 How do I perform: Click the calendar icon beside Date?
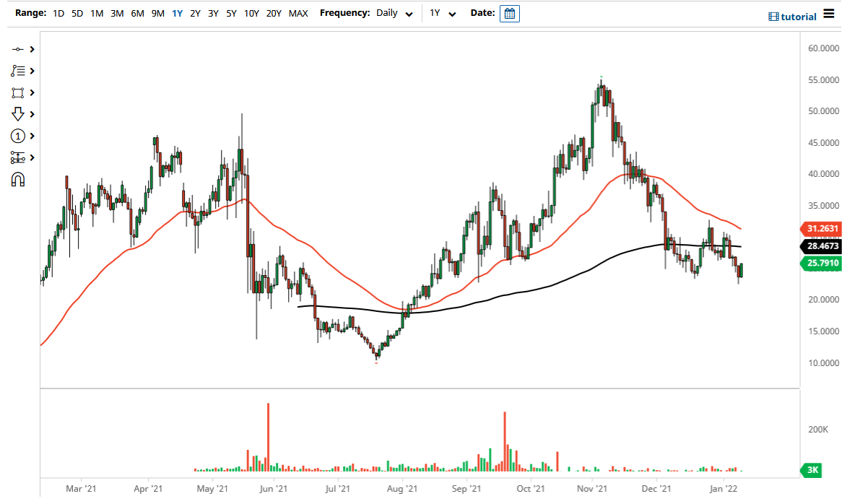pos(510,13)
